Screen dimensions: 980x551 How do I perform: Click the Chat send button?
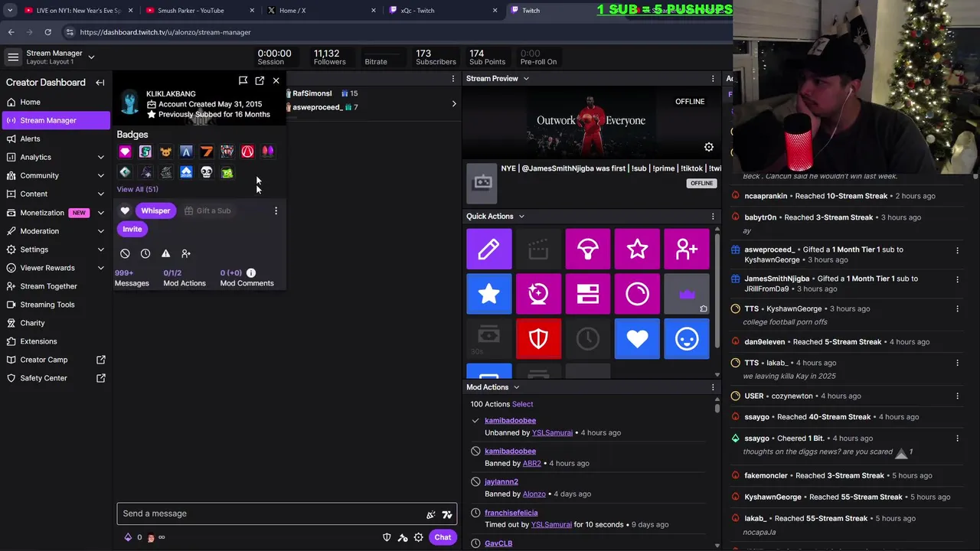[443, 537]
